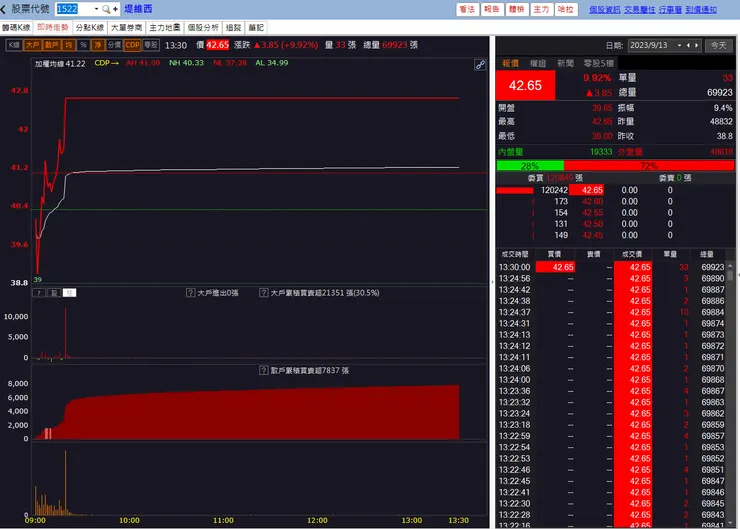This screenshot has width=740, height=529.
Task: Toggle the K線 chart button
Action: click(x=14, y=45)
